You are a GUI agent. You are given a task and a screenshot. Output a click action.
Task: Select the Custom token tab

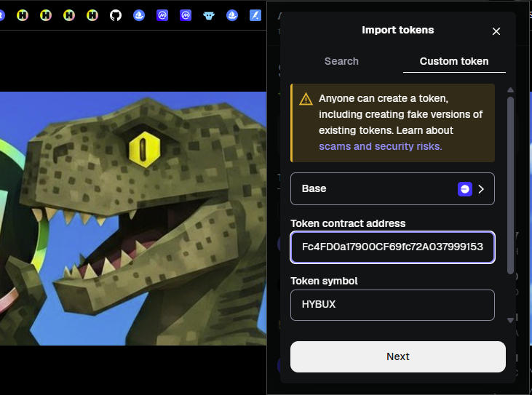click(x=454, y=61)
